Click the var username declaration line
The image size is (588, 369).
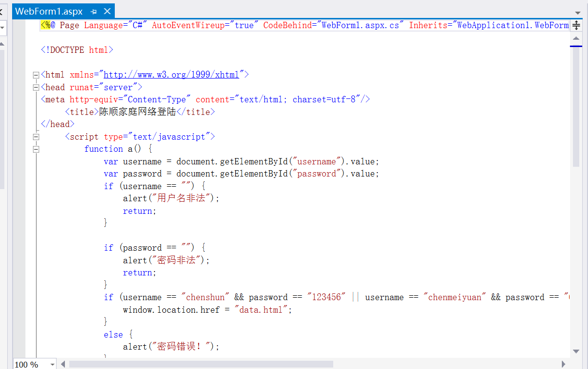click(x=242, y=161)
